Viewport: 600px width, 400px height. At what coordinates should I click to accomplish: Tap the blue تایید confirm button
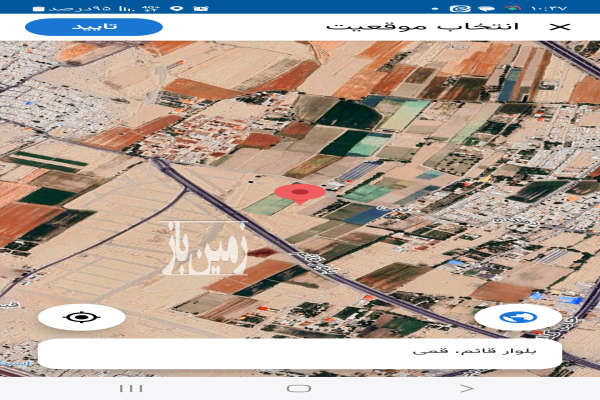93,26
